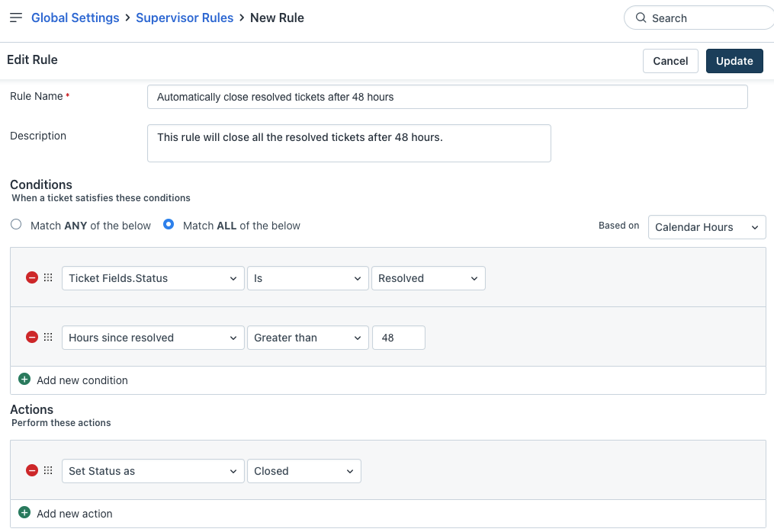Select Match ALL of the below
Image resolution: width=774 pixels, height=532 pixels.
169,225
